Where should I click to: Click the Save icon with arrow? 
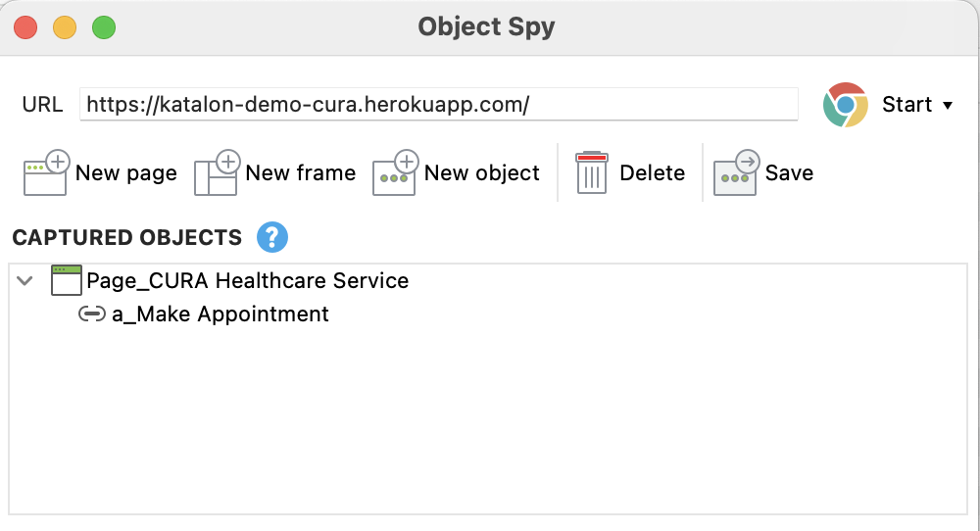tap(735, 173)
